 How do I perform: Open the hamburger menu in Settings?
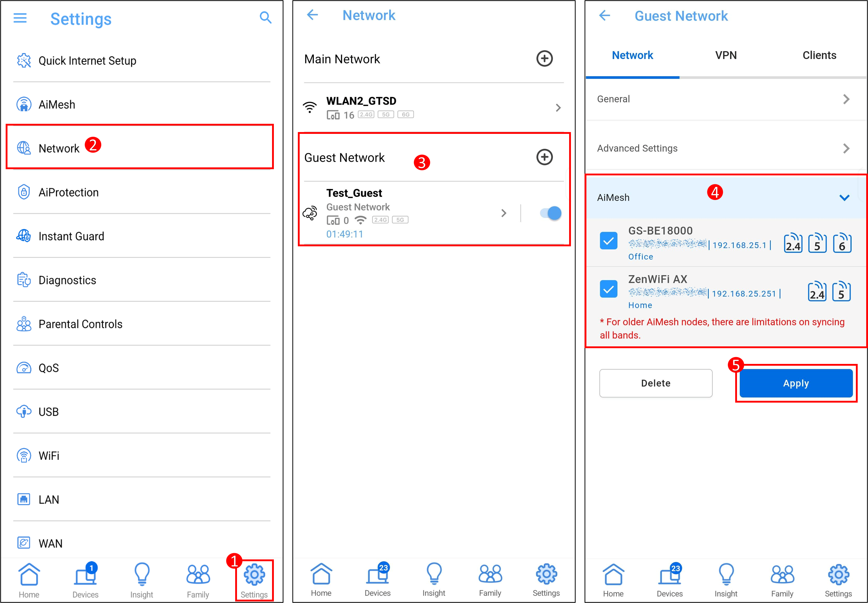[x=20, y=18]
